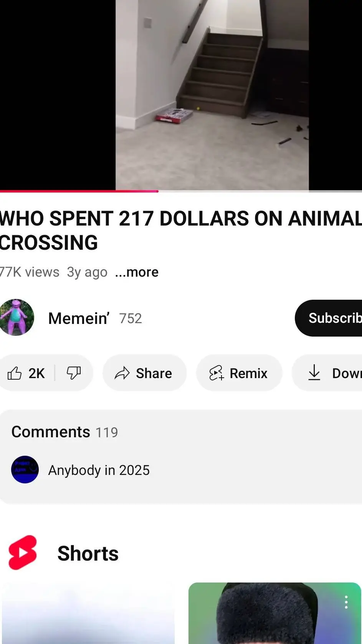Tap the commenter's blue profile picture
Screen dimensions: 362x644
(x=25, y=470)
